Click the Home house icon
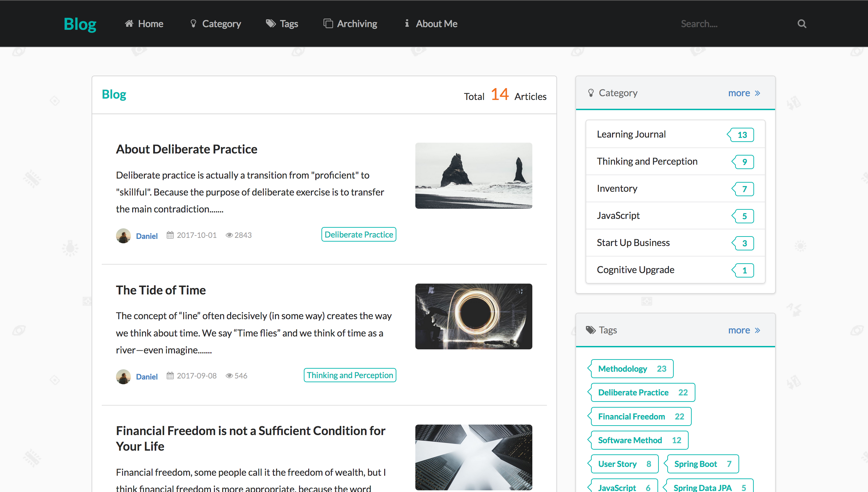868x492 pixels. click(129, 24)
